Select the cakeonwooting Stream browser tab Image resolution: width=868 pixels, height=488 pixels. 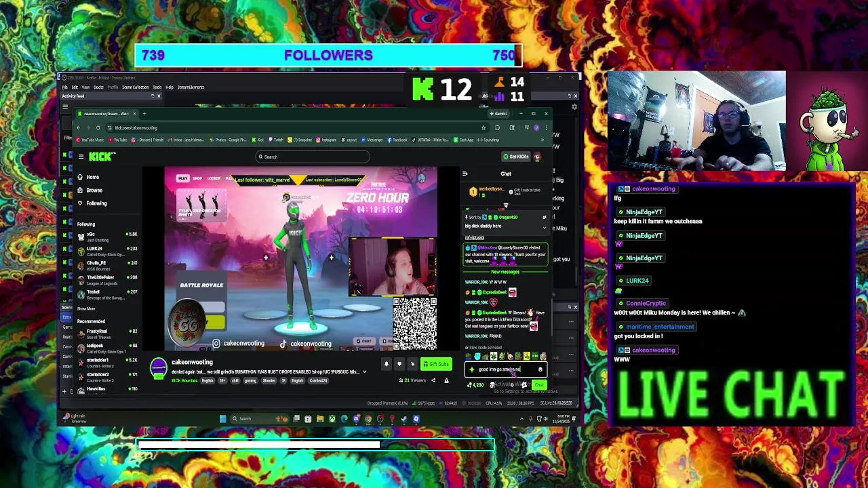coord(106,114)
